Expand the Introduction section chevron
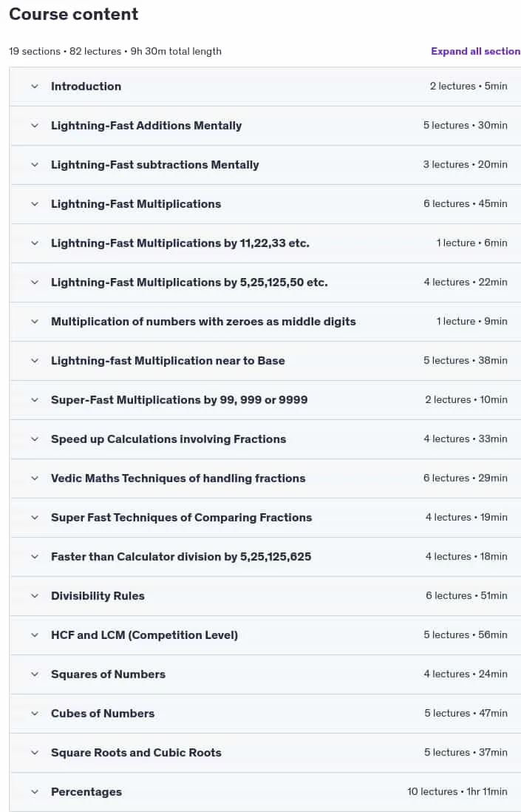Viewport: 521px width, 812px height. [35, 87]
